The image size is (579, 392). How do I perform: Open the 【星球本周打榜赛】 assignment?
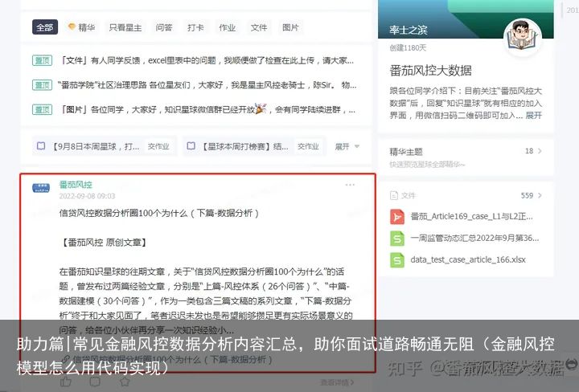coord(244,146)
